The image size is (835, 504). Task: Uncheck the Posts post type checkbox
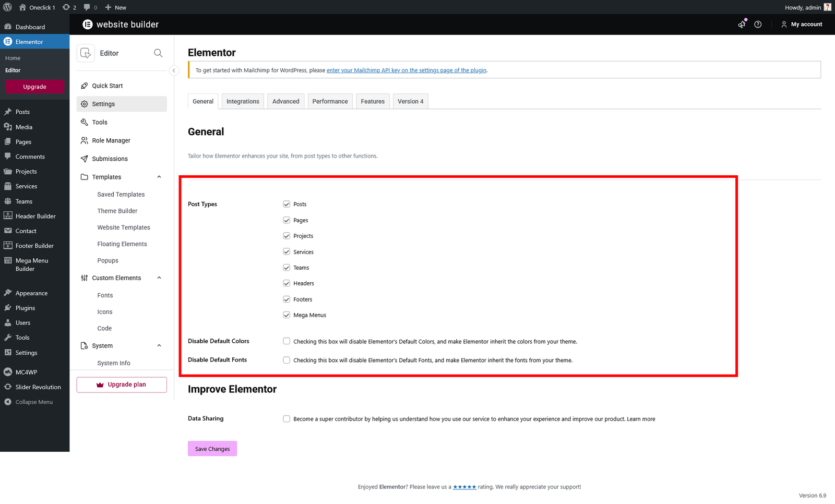tap(287, 204)
